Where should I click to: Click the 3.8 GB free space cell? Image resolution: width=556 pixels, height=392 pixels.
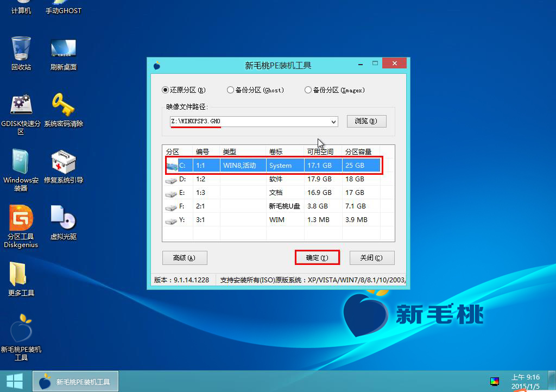tap(317, 206)
